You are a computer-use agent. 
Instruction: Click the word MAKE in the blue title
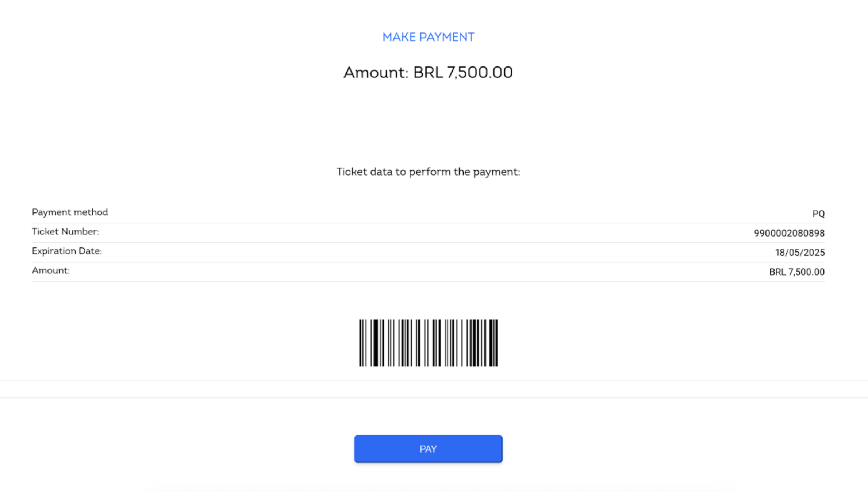pyautogui.click(x=399, y=37)
